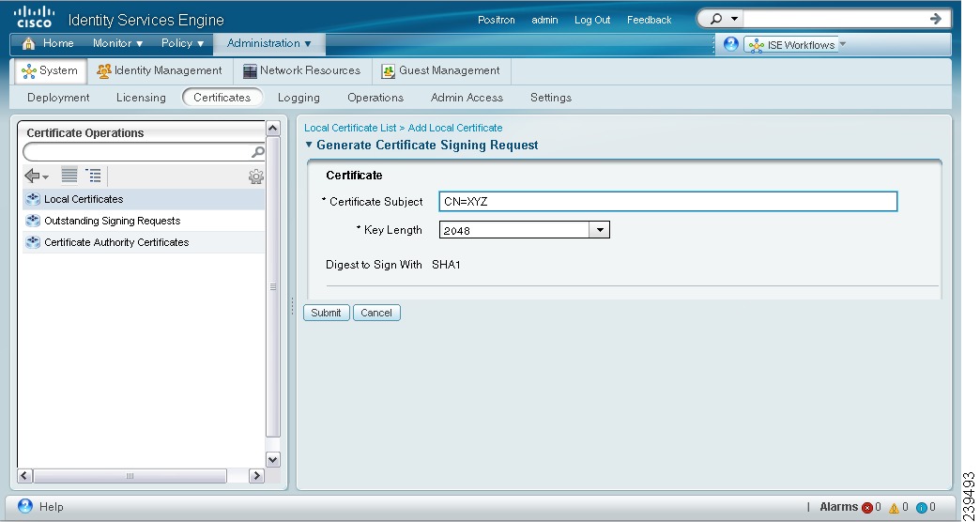Switch to list view icon
980x522 pixels.
(x=69, y=177)
